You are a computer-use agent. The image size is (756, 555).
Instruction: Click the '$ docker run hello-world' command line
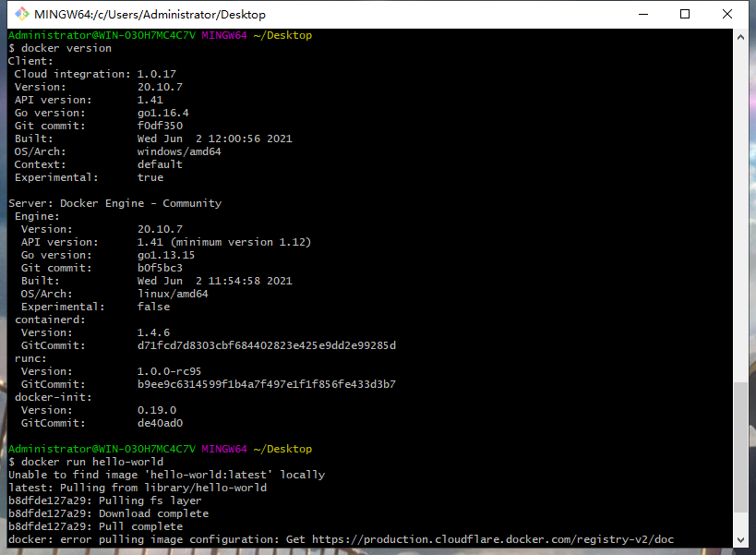click(86, 462)
